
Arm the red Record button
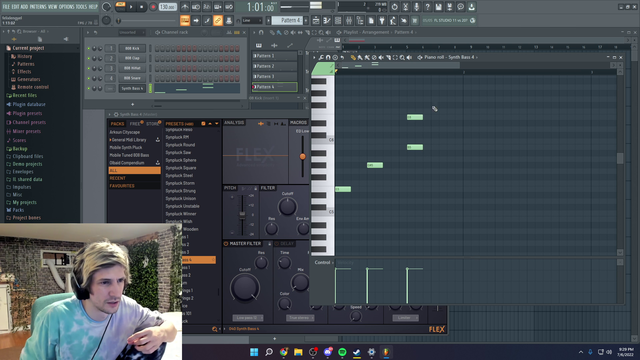click(x=153, y=7)
